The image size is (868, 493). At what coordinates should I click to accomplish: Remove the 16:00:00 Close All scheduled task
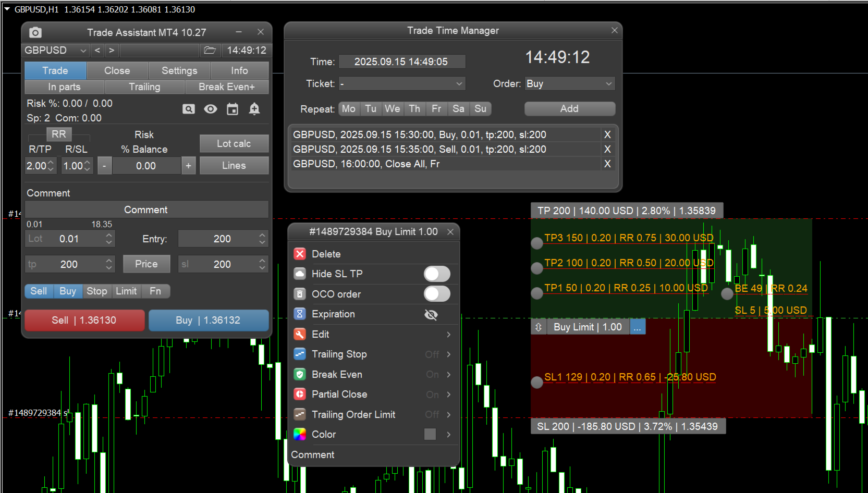pyautogui.click(x=607, y=164)
